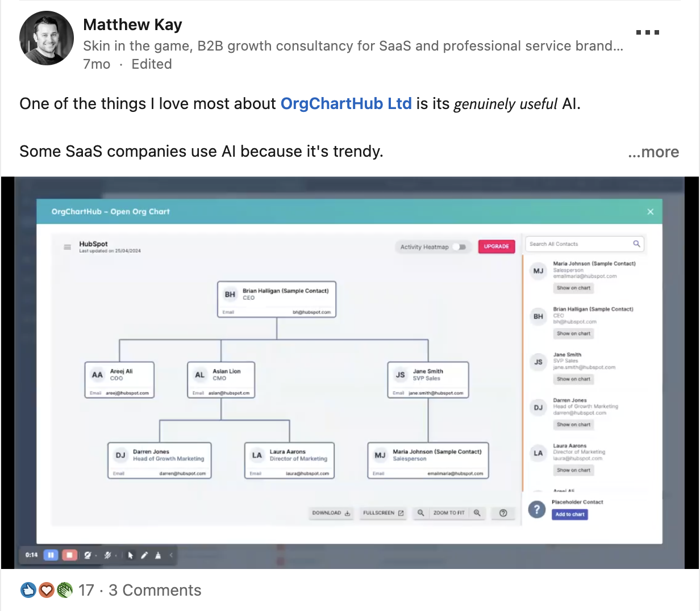Image resolution: width=700 pixels, height=611 pixels.
Task: Click the clapping Celebrate reaction icon
Action: tap(65, 591)
